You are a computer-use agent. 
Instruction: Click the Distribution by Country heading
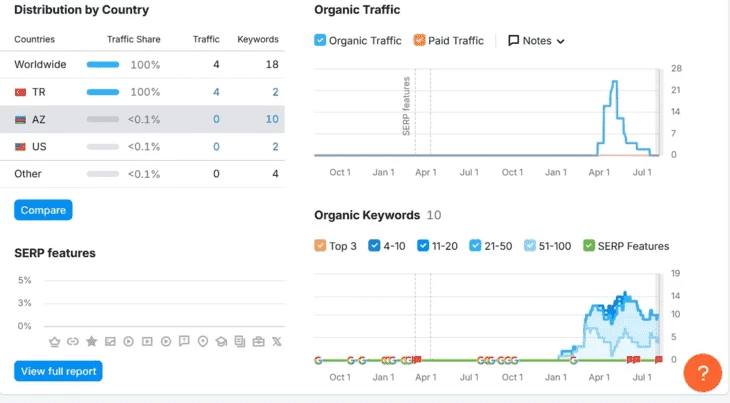(x=81, y=10)
